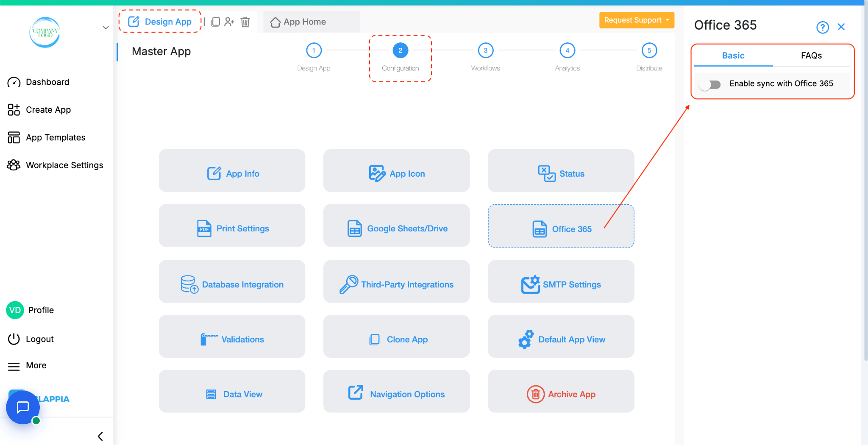
Task: Switch to the FAQs tab
Action: [811, 56]
